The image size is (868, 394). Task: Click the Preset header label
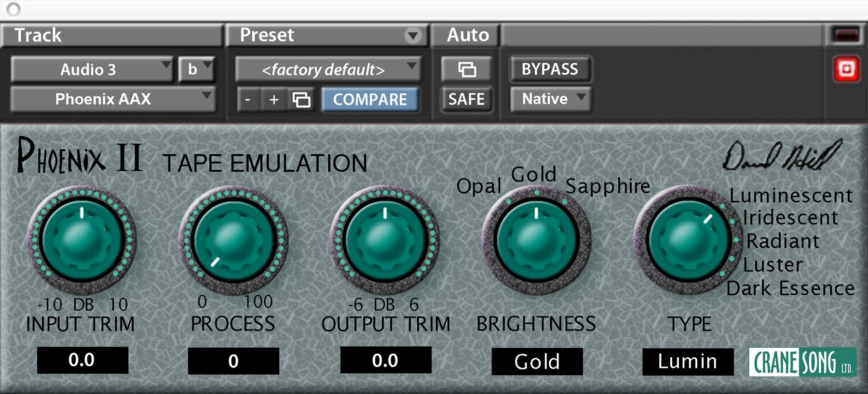(267, 35)
